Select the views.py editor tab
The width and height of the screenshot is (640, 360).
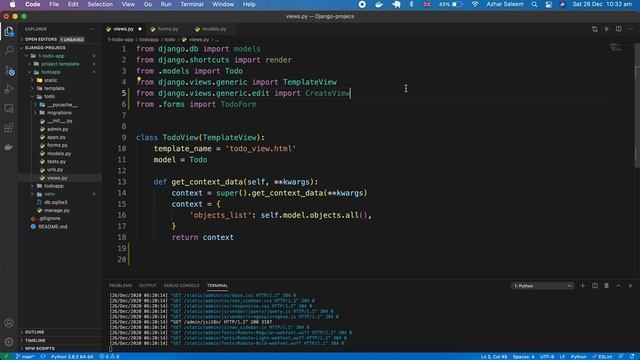[x=124, y=29]
